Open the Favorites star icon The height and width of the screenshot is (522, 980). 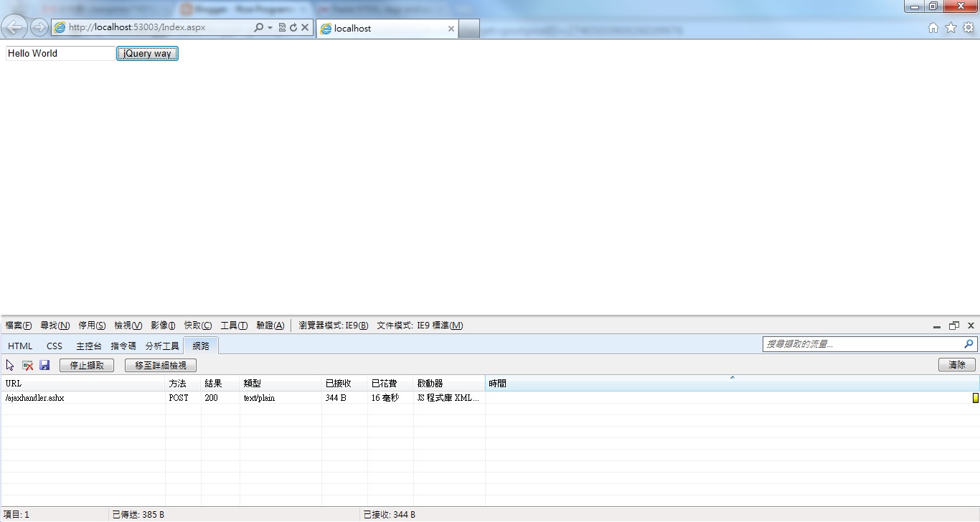951,28
